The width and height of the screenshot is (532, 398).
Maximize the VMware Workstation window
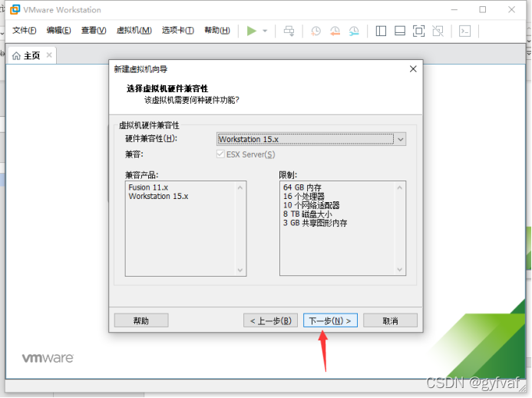482,9
